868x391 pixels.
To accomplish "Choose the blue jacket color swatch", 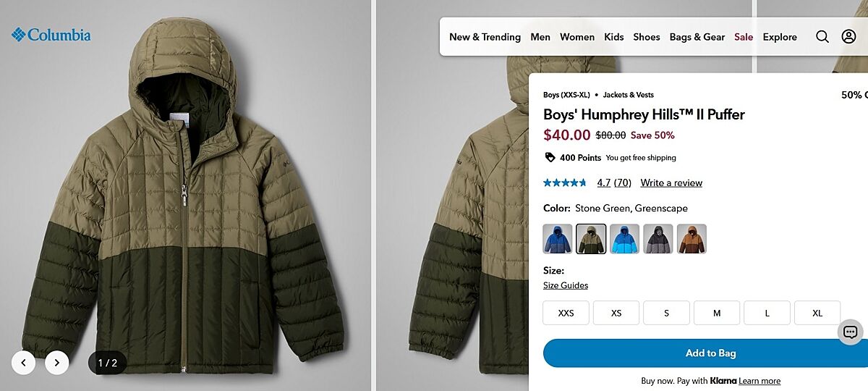I will click(558, 239).
